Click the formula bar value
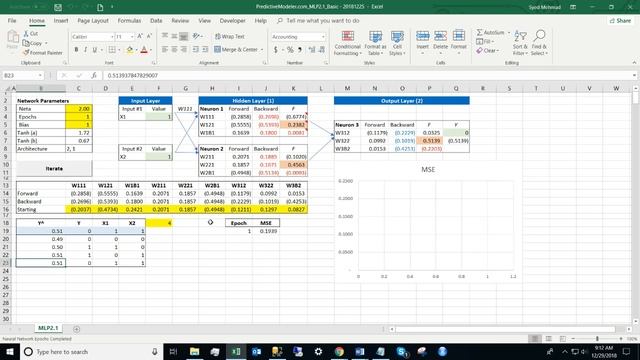The height and width of the screenshot is (360, 640). pyautogui.click(x=133, y=76)
